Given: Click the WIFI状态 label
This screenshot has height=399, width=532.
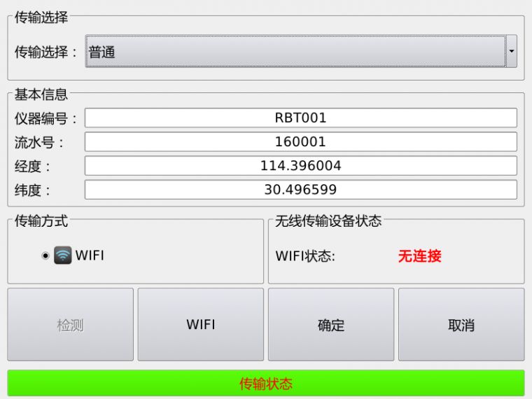Looking at the screenshot, I should coord(305,256).
